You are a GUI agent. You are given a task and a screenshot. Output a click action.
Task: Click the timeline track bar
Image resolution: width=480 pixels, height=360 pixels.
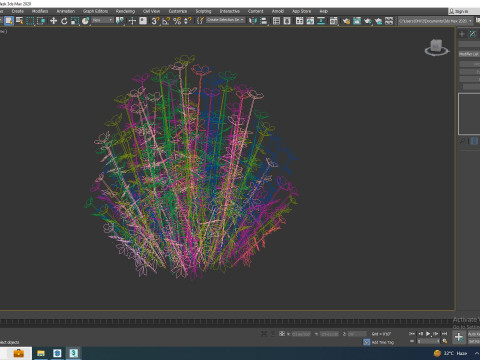point(227,322)
